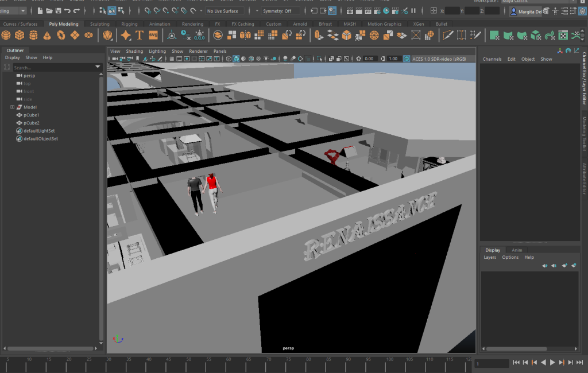Switch to the Rigging shelf tab
Viewport: 588px width, 373px height.
tap(129, 24)
